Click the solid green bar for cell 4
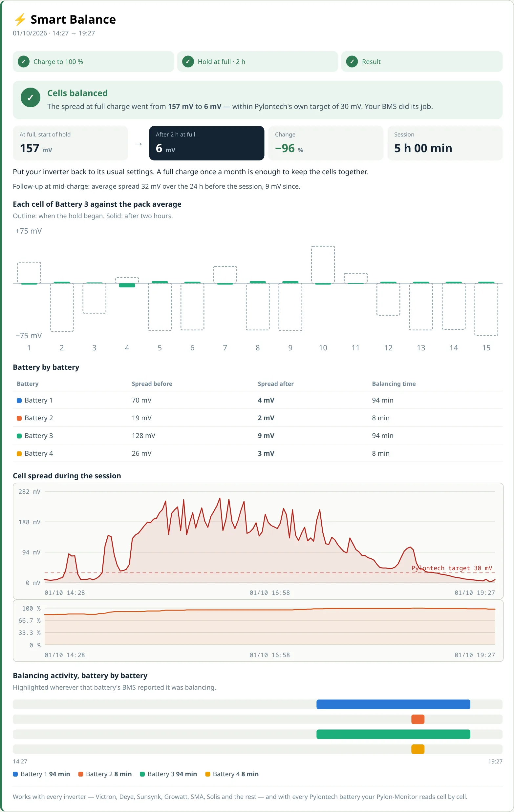 pyautogui.click(x=127, y=285)
